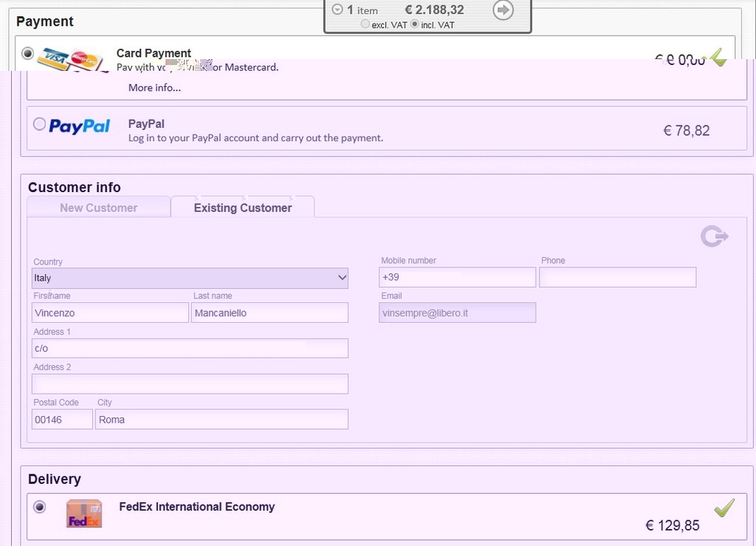
Task: Click the Customer info heading
Action: (75, 187)
